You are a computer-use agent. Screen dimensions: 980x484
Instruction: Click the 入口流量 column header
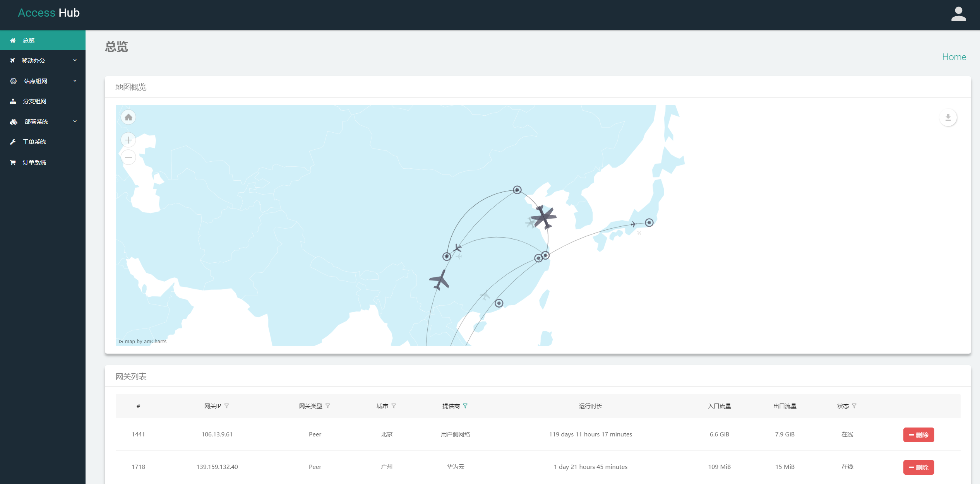[x=719, y=406]
